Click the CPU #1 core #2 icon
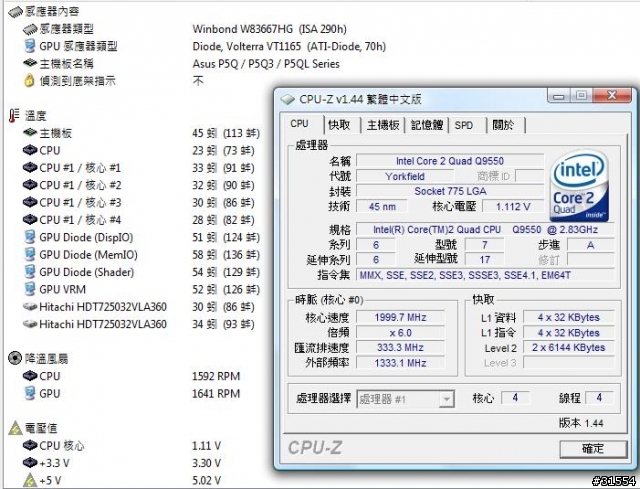 tap(30, 185)
